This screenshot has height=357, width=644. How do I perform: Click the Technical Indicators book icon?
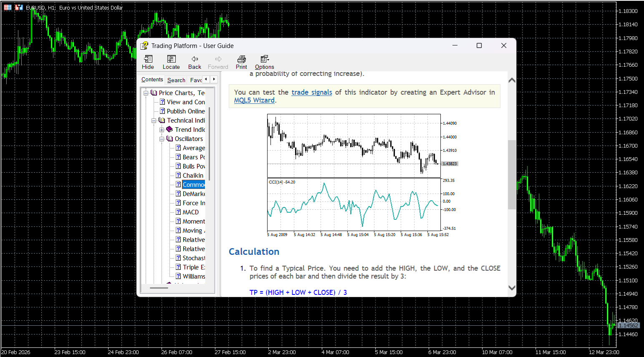coord(162,120)
